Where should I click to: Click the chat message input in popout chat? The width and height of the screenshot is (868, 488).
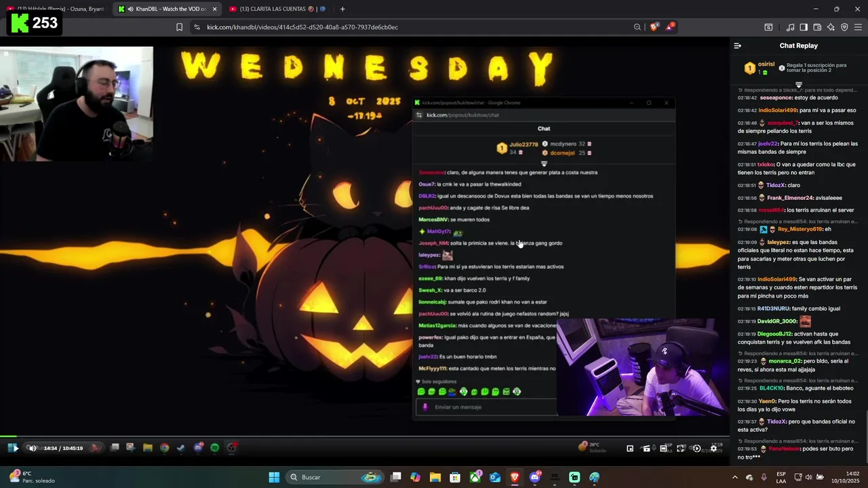click(x=486, y=407)
